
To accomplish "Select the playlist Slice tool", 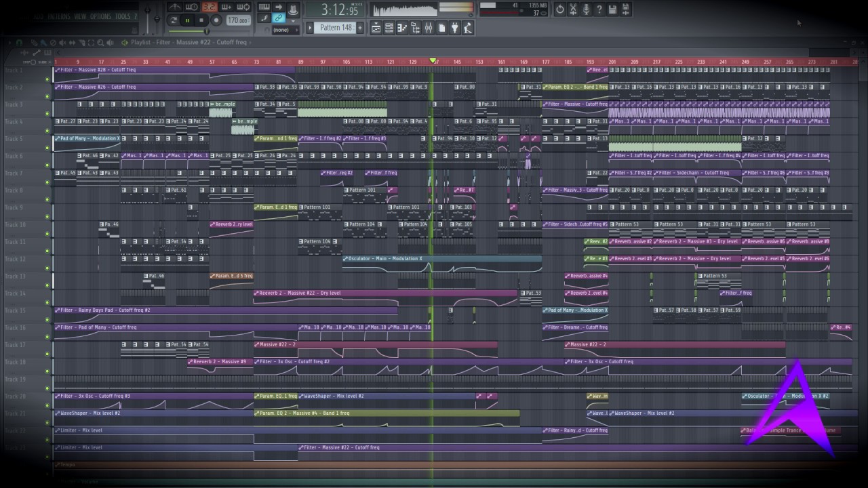I will click(x=81, y=42).
